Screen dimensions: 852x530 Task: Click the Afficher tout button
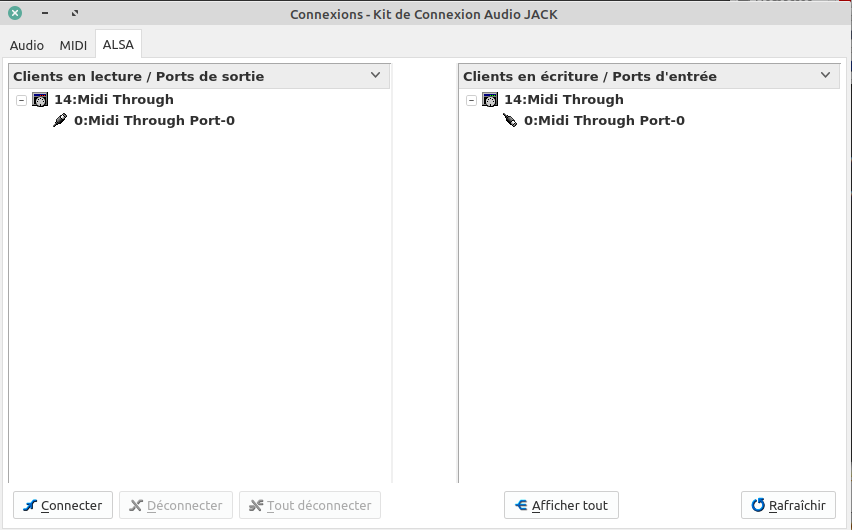click(x=561, y=505)
